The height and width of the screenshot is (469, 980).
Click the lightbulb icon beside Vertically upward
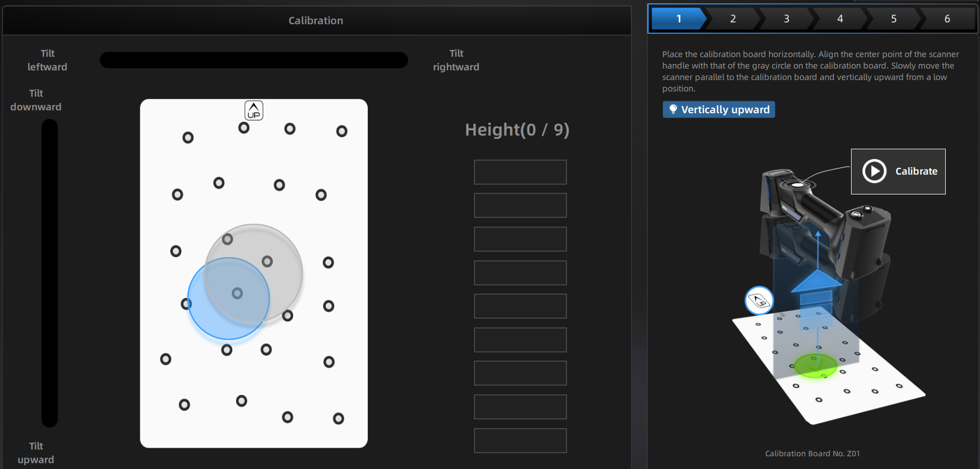click(673, 109)
